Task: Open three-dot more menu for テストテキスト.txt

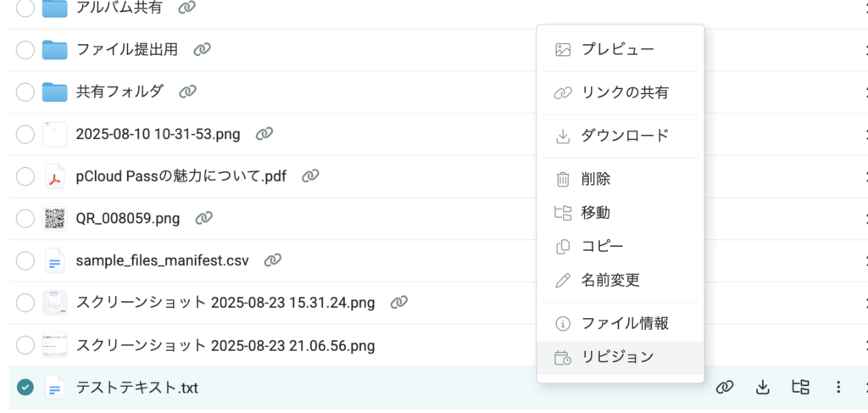Action: tap(838, 388)
